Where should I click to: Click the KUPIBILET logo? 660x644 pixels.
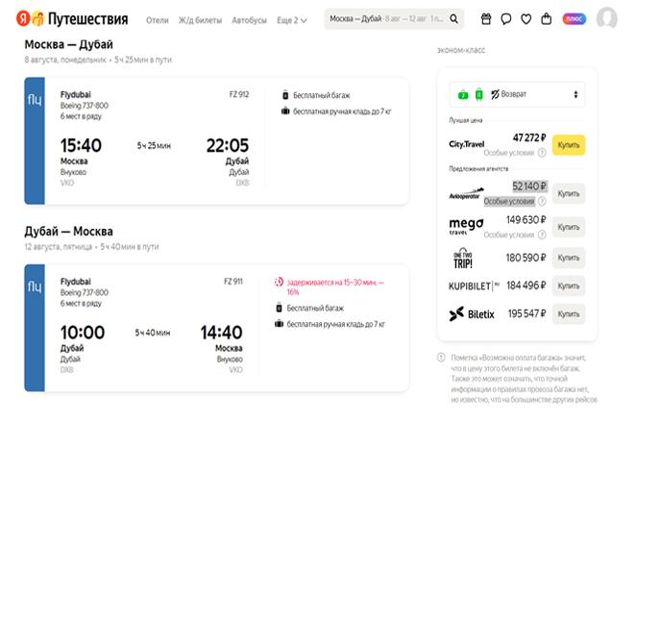(474, 286)
